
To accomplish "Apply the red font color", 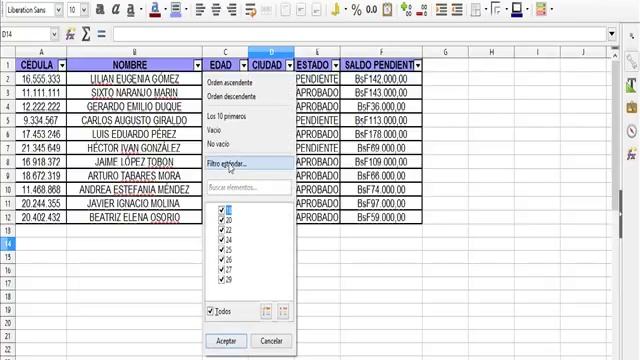I will point(155,9).
